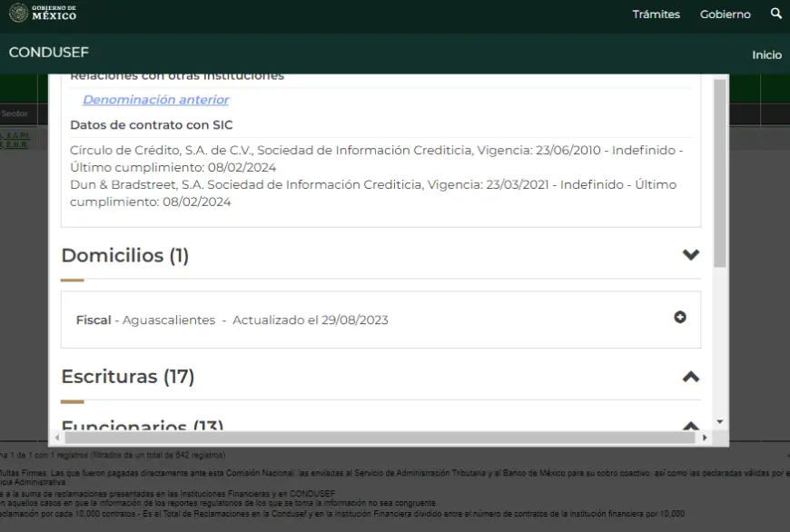
Task: Click the Domicilios (1) heading
Action: (125, 256)
